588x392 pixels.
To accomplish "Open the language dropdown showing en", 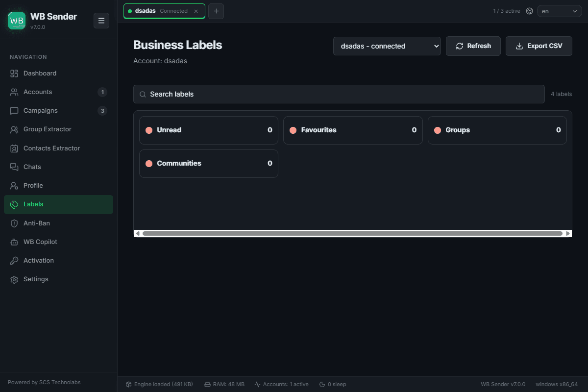I will (559, 11).
